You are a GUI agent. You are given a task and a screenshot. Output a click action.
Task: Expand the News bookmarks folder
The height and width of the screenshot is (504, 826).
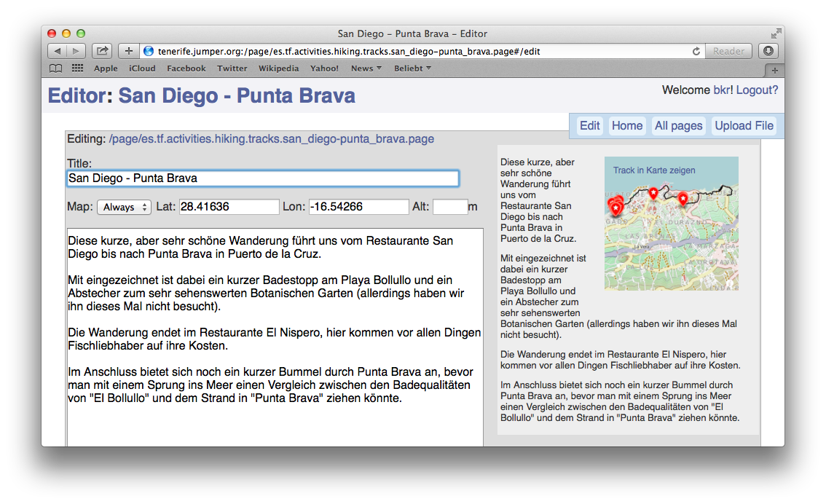[366, 68]
